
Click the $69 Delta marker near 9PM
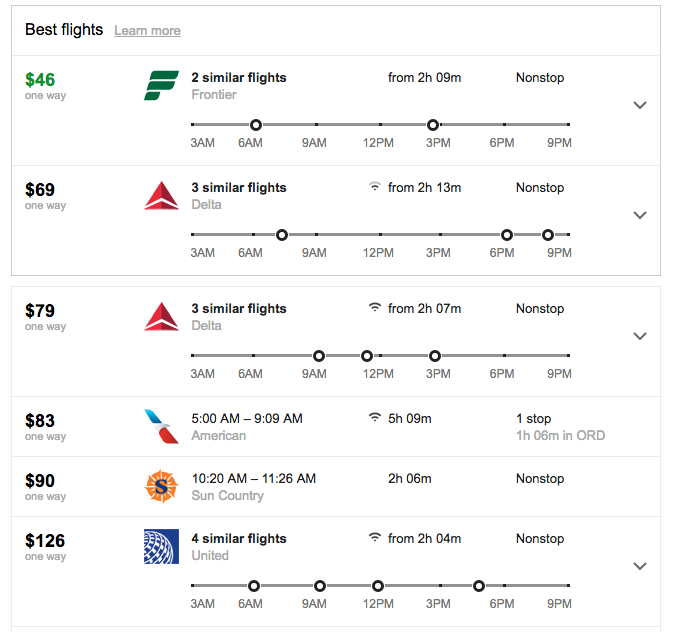tap(548, 235)
